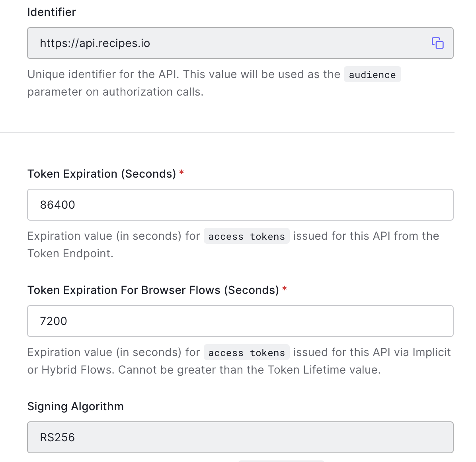Click the value 7200 in the browser flows field

click(x=54, y=321)
